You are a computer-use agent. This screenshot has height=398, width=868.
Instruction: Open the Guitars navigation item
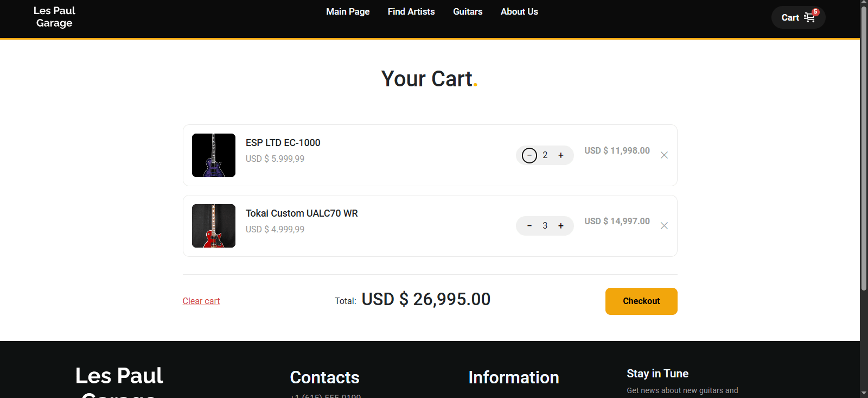tap(468, 11)
